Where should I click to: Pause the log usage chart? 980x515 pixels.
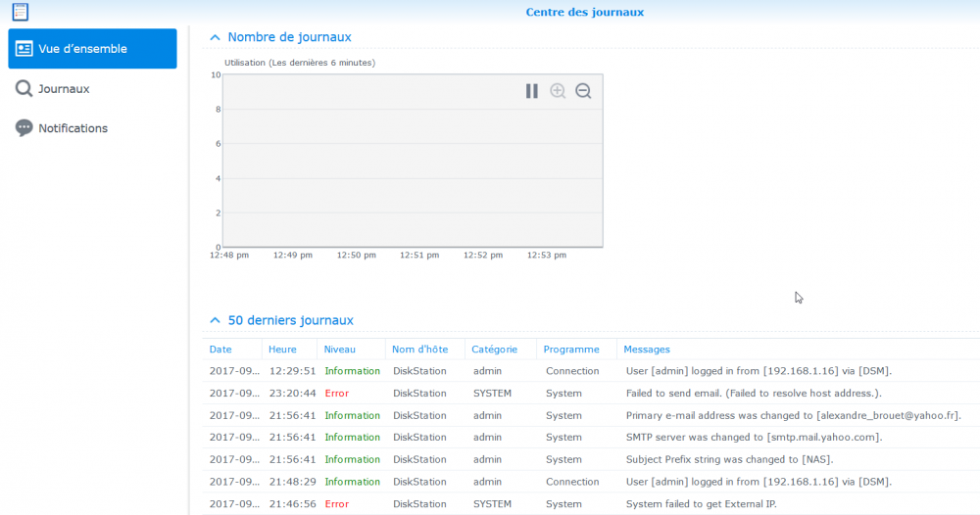(x=531, y=91)
